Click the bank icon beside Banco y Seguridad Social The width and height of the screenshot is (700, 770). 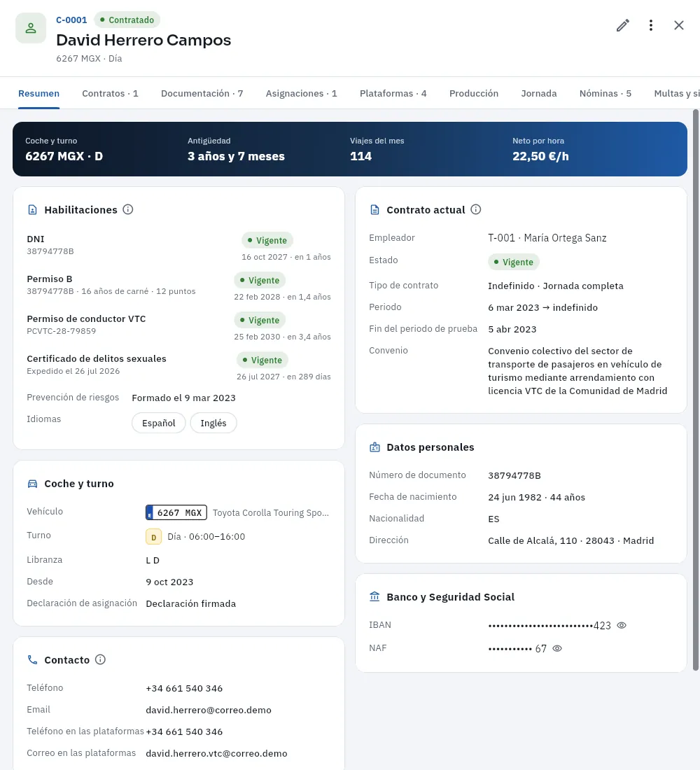[x=374, y=596]
